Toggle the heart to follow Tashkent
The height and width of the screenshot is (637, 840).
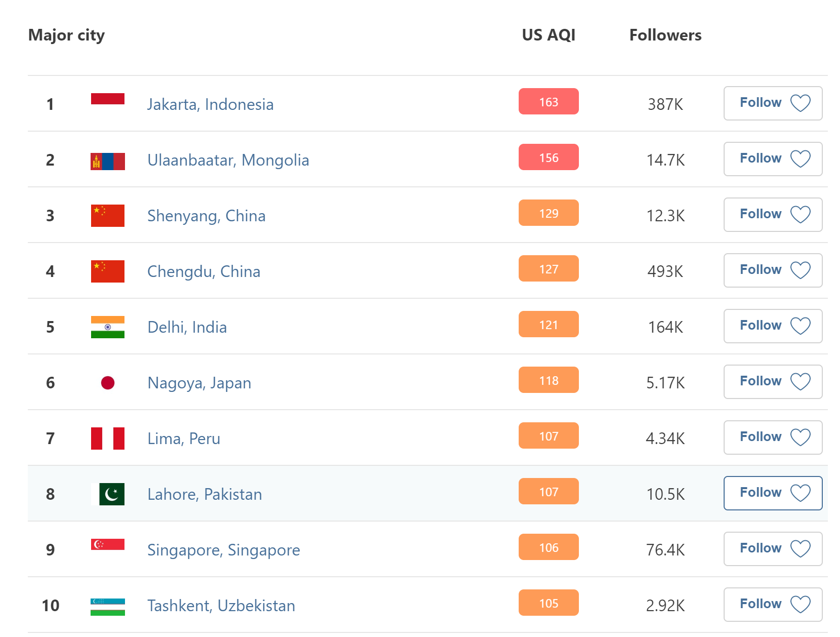coord(801,605)
